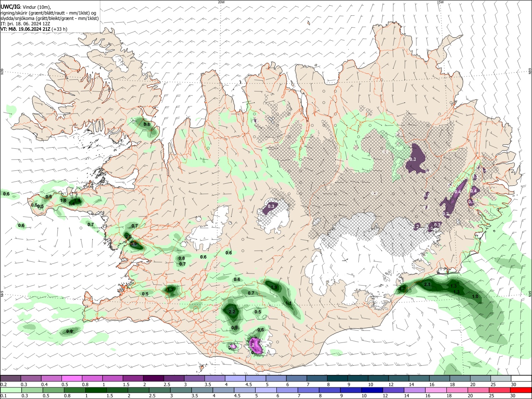Click the 2.1 rain value off southeast coast
The height and width of the screenshot is (399, 532).
pyautogui.click(x=427, y=284)
